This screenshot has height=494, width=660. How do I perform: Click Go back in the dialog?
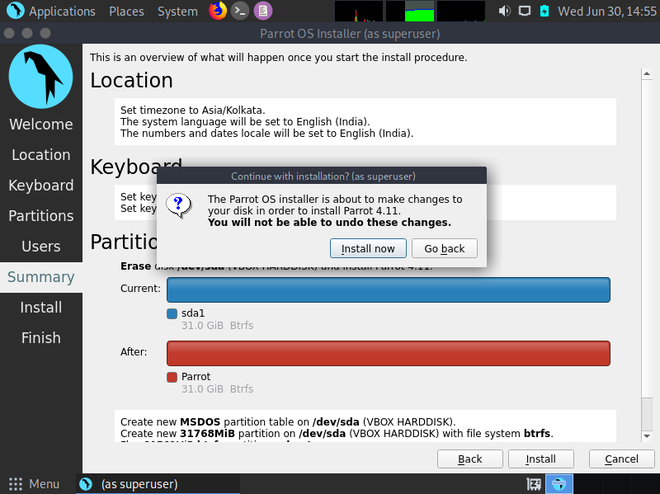point(444,248)
